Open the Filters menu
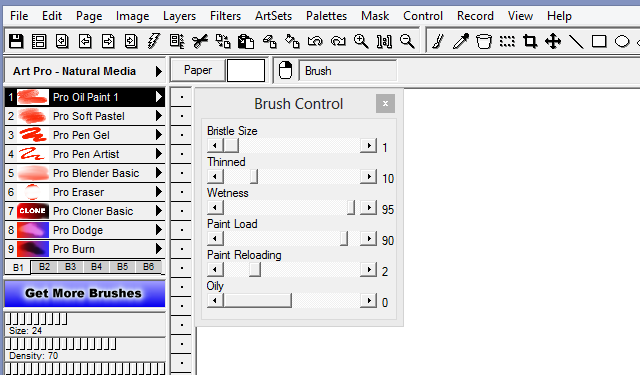 pyautogui.click(x=225, y=16)
